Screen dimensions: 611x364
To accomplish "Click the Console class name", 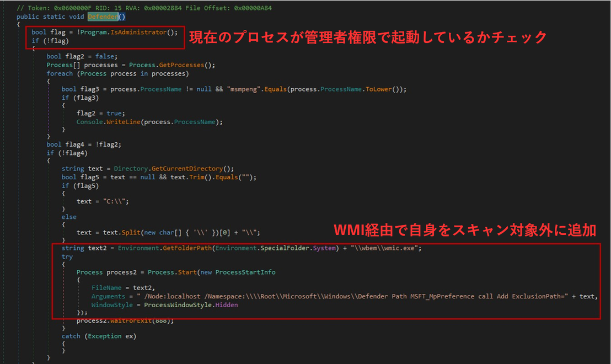I will click(90, 122).
